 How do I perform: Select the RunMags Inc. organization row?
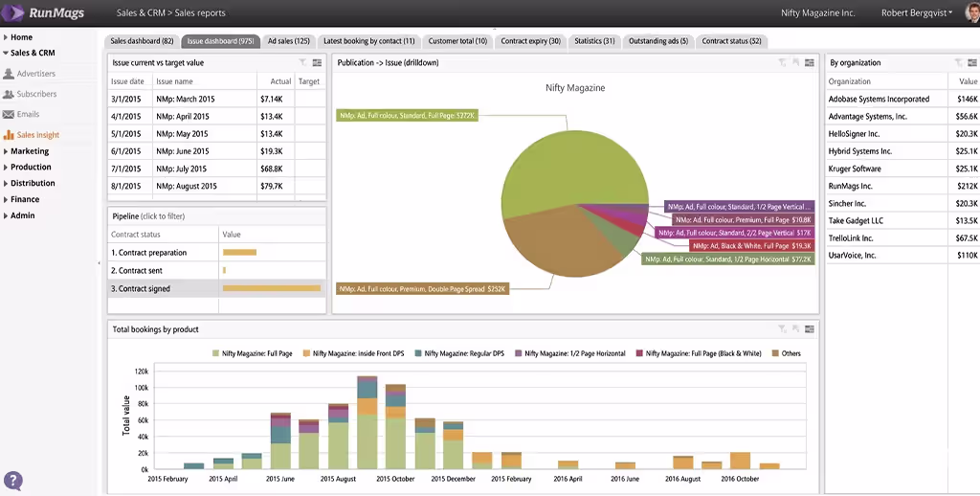coord(903,187)
